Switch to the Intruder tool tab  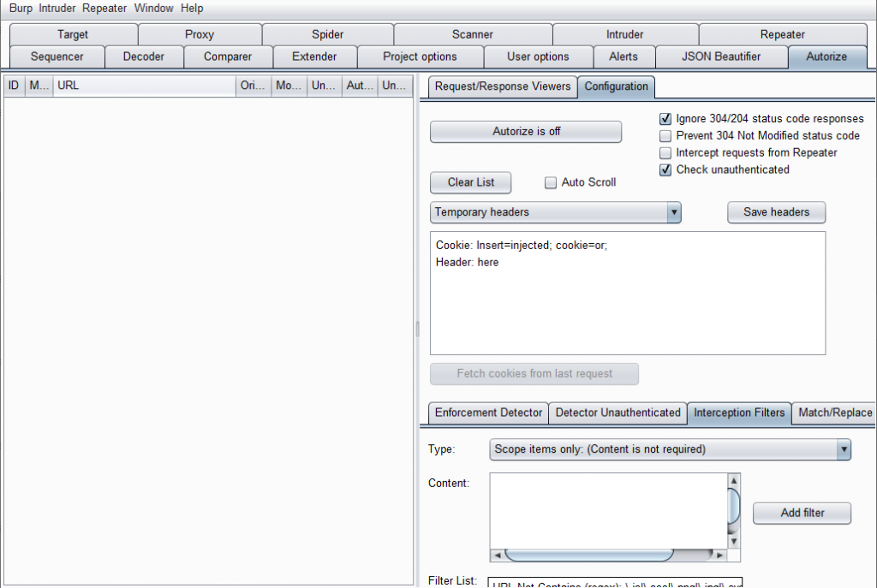625,34
